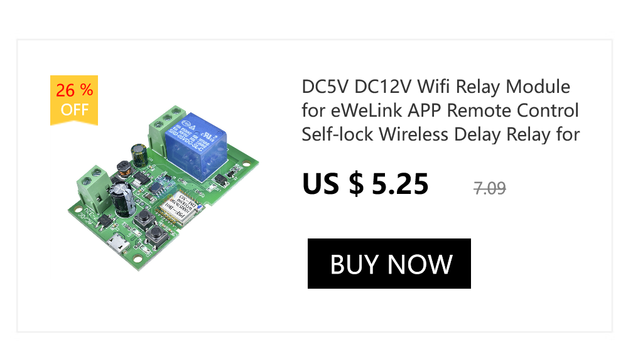Click the black push button on the board
The height and width of the screenshot is (364, 628).
144,218
